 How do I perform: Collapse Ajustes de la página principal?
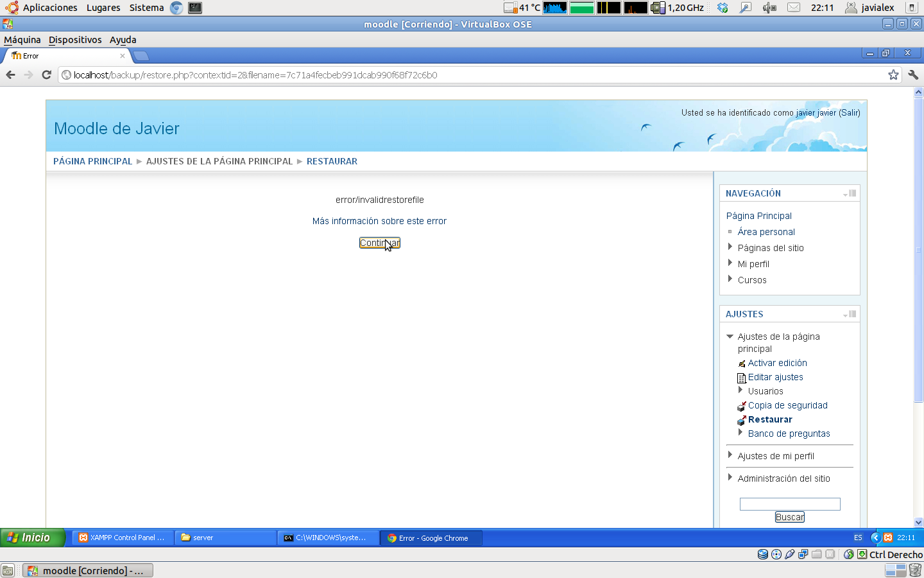pos(730,336)
